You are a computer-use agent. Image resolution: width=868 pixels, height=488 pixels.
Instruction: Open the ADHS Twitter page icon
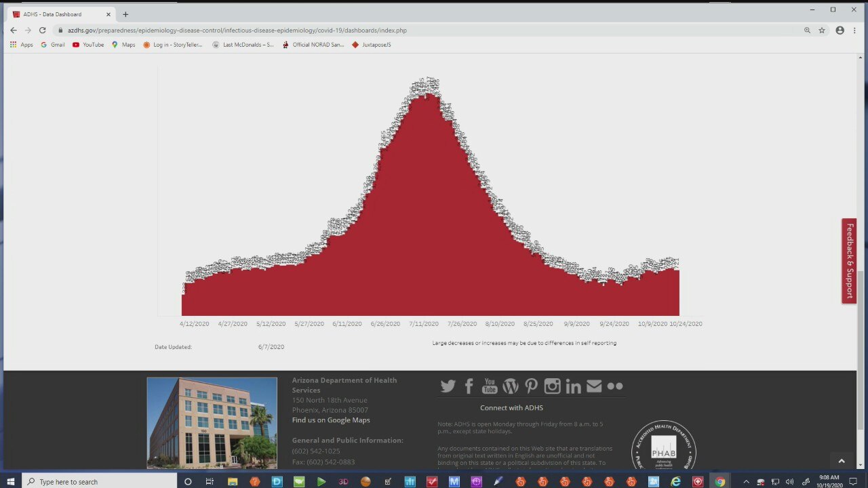[x=448, y=386]
